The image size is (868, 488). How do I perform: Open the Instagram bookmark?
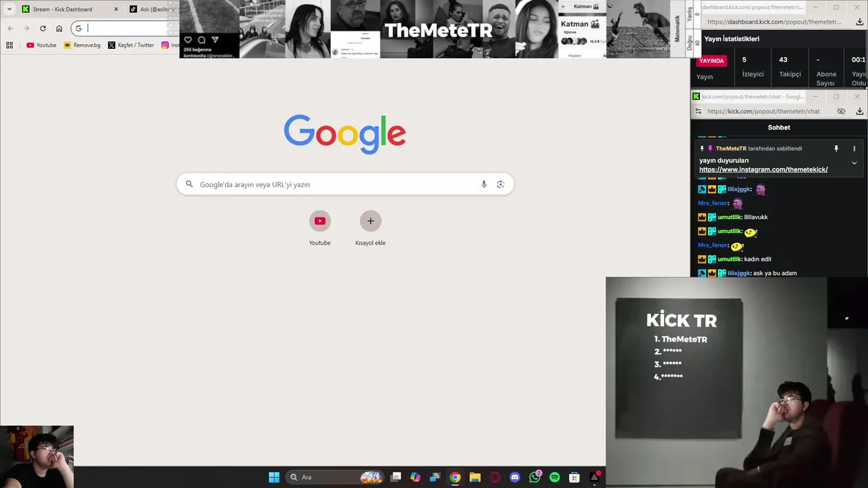click(170, 45)
